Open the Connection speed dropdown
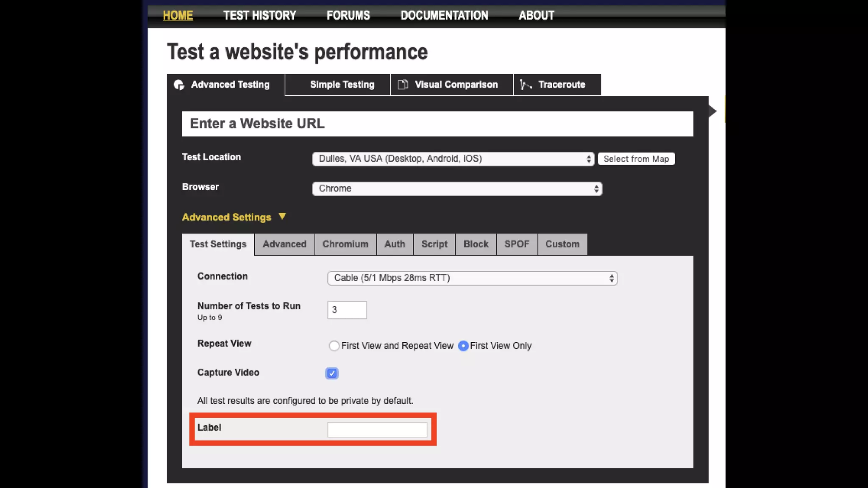This screenshot has width=868, height=488. click(x=472, y=278)
